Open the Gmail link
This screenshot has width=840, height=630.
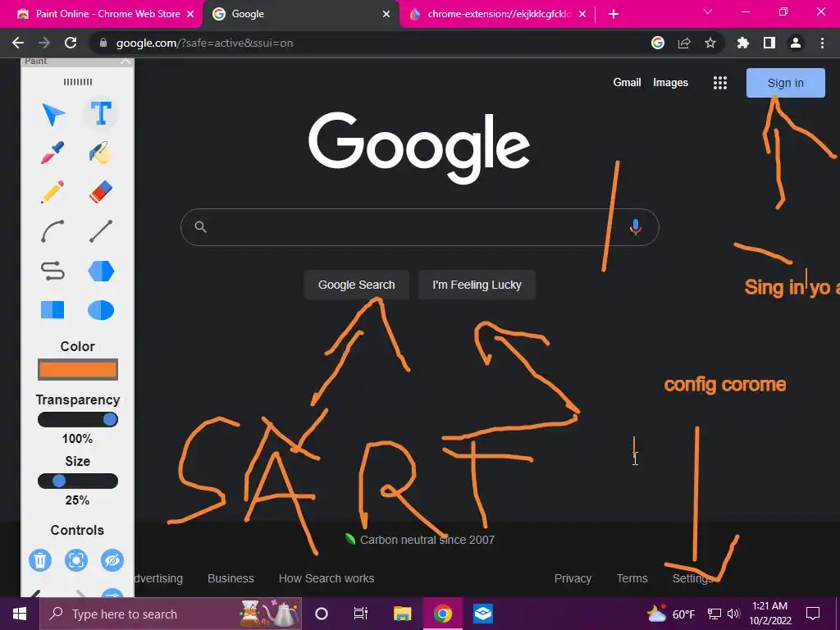click(627, 83)
